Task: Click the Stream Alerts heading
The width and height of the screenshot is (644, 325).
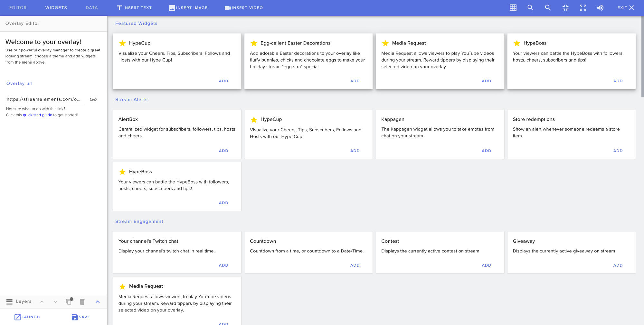Action: click(131, 100)
